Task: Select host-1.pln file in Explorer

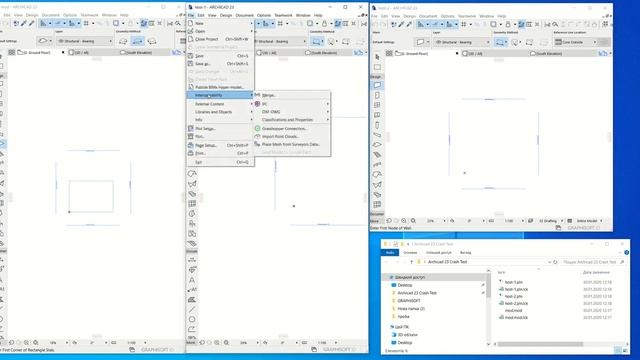Action: [513, 282]
